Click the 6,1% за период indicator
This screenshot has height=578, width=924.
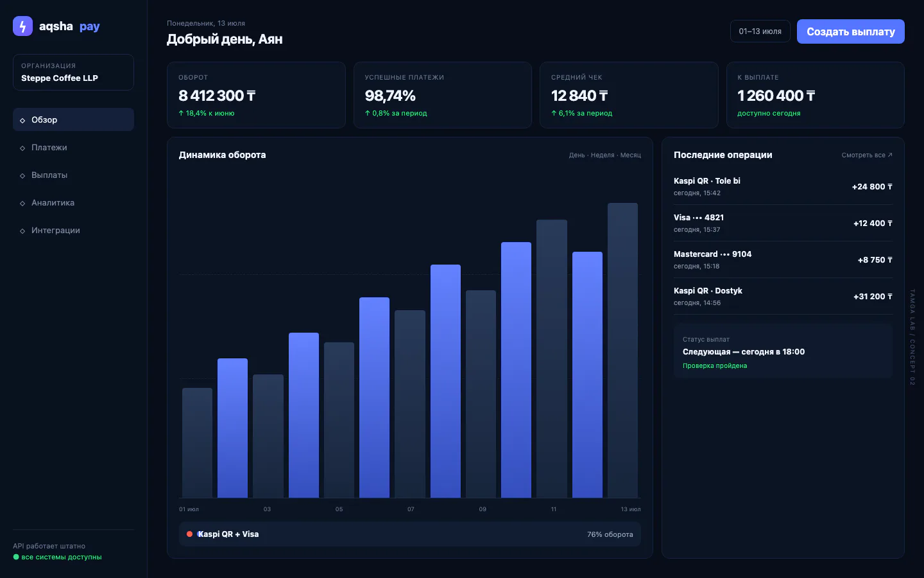point(582,113)
